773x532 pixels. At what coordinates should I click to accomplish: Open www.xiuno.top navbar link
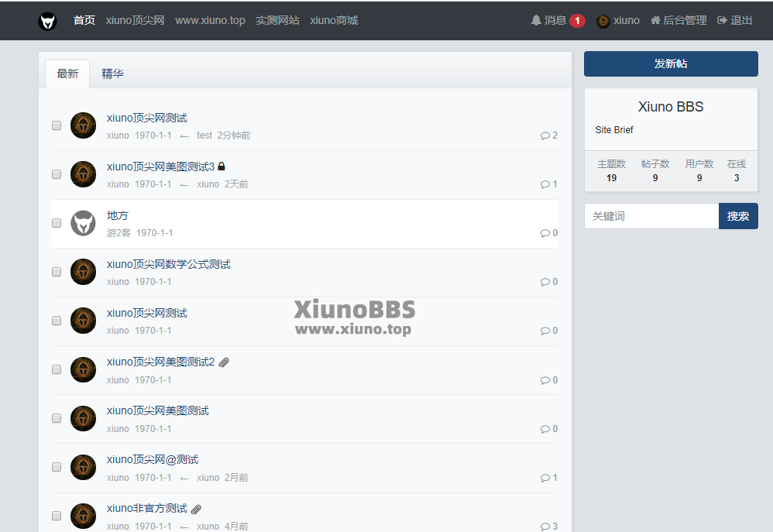[210, 20]
